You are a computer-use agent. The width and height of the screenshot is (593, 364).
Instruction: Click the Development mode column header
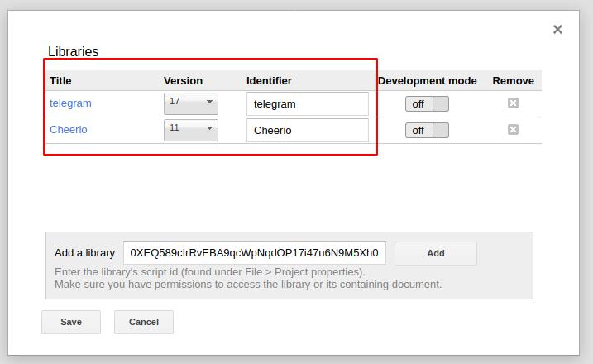(427, 81)
